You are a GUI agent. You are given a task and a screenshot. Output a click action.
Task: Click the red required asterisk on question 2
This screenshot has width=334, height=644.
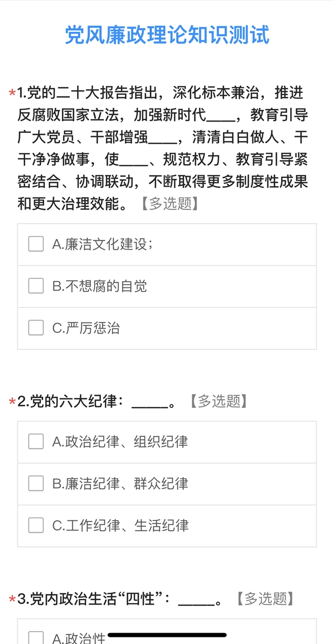coord(12,402)
